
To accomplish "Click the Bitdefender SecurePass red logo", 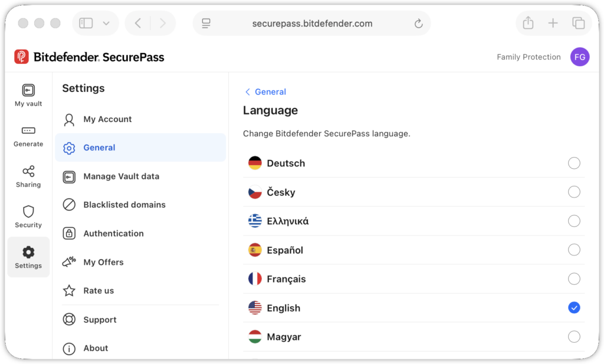I will click(21, 57).
